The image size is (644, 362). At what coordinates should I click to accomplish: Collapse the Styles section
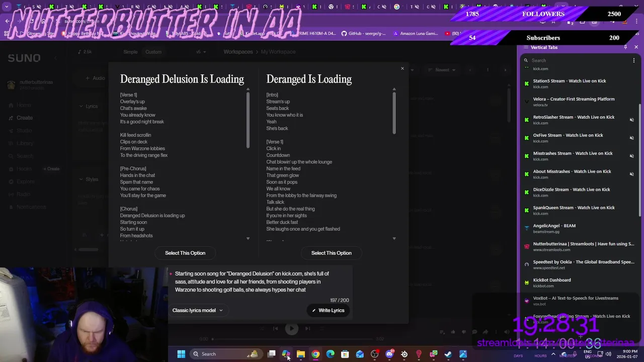[82, 179]
